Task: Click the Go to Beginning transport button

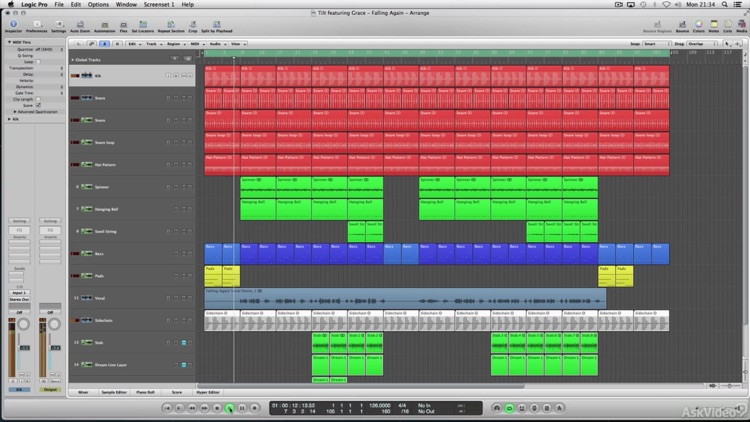Action: click(x=166, y=408)
